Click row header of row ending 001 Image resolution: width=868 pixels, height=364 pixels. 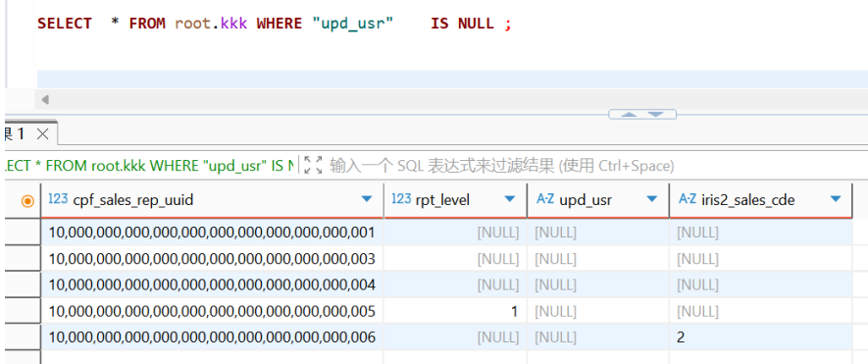coord(23,233)
